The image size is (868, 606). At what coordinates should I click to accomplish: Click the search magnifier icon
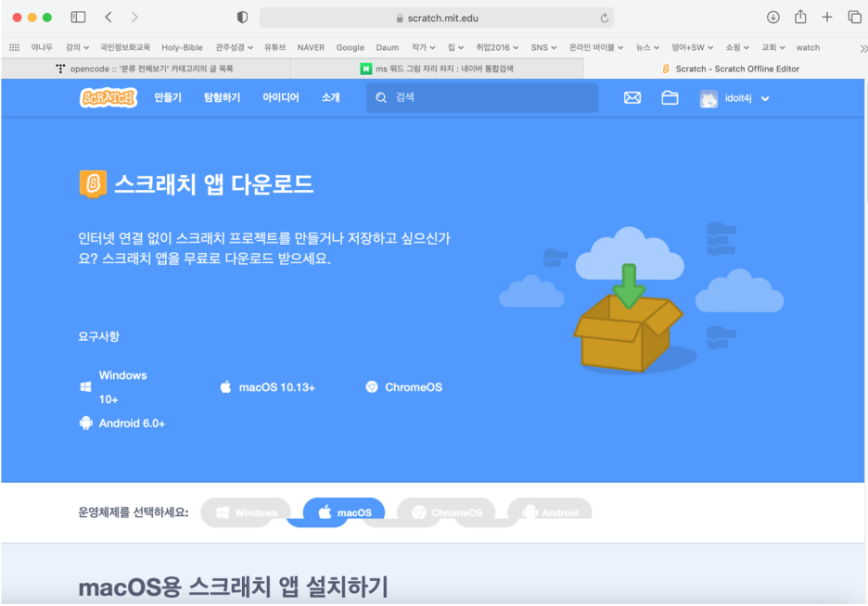tap(381, 98)
